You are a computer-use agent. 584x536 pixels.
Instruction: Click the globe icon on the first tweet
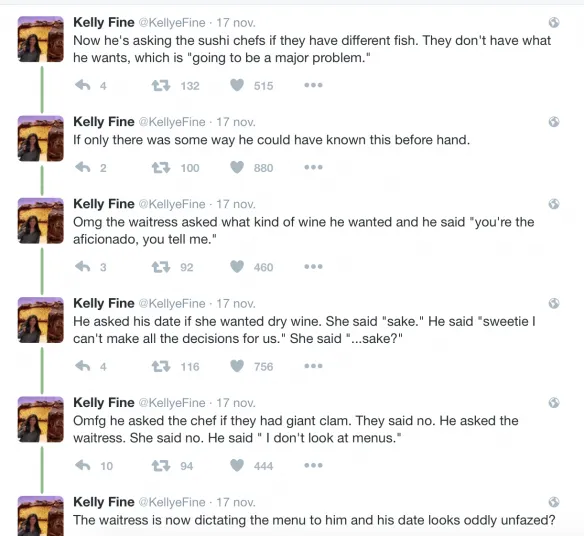pos(554,23)
